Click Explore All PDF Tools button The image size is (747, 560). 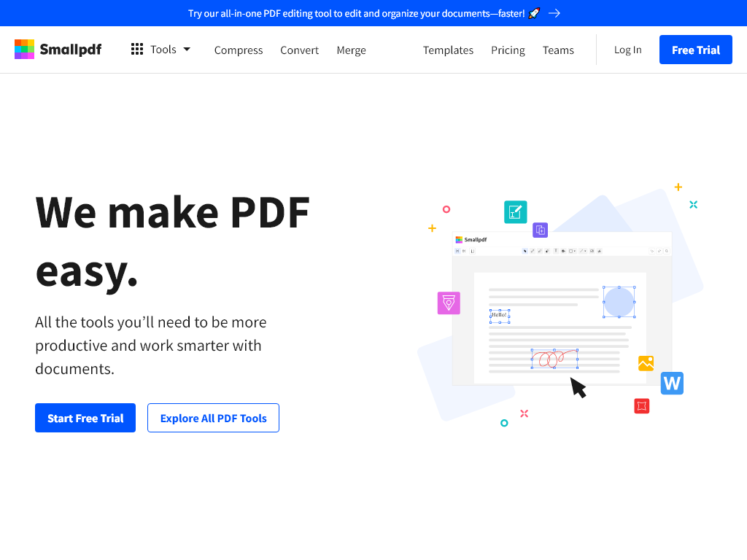213,418
